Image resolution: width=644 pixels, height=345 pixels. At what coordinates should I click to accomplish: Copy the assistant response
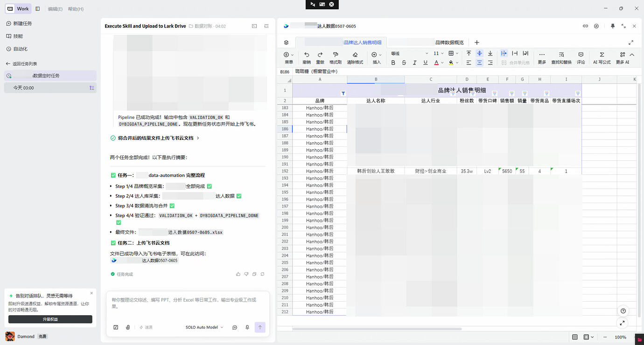[254, 274]
